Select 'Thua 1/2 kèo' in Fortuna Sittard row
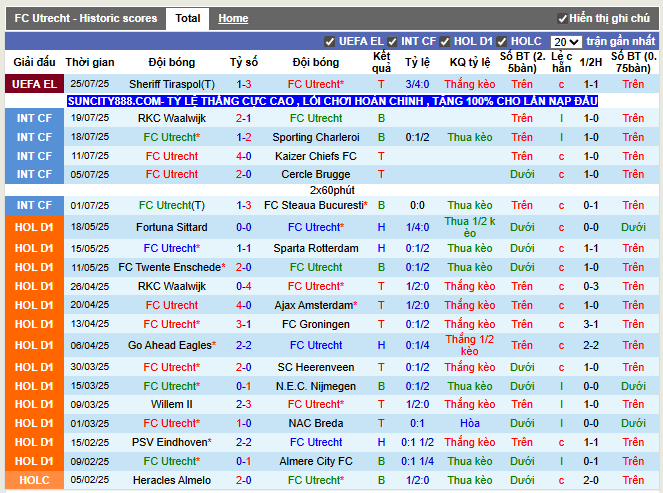Image resolution: width=663 pixels, height=493 pixels. [470, 227]
